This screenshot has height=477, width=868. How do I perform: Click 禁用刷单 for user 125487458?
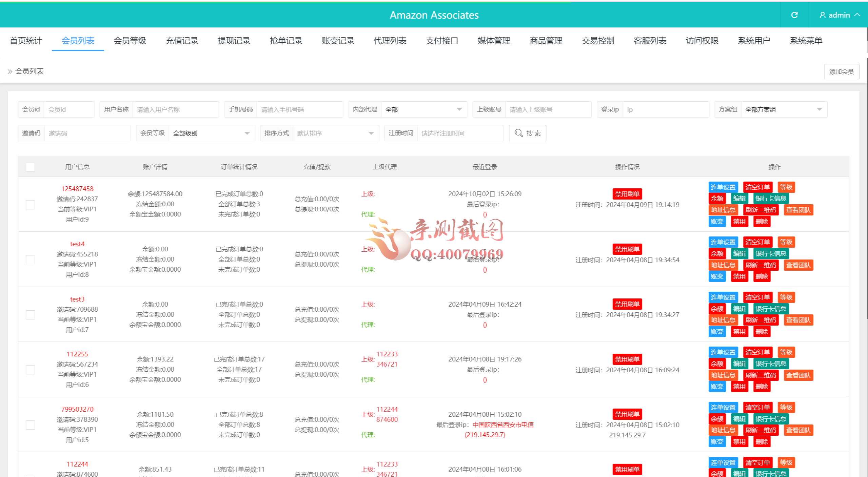[x=627, y=194]
